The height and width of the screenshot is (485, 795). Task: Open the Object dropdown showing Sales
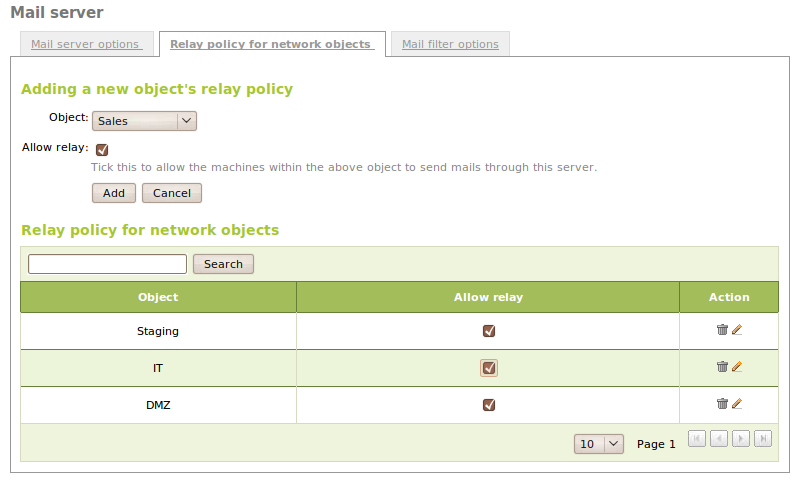click(x=144, y=121)
